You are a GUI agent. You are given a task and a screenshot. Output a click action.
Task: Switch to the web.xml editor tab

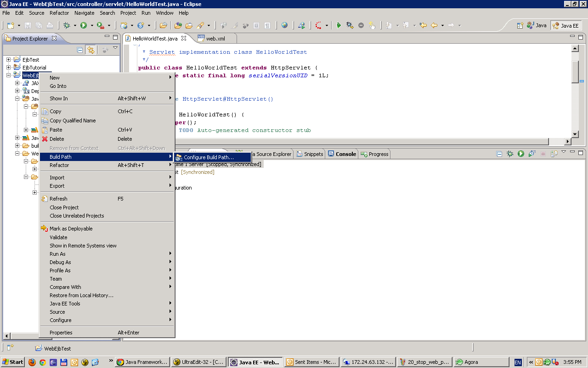point(216,39)
